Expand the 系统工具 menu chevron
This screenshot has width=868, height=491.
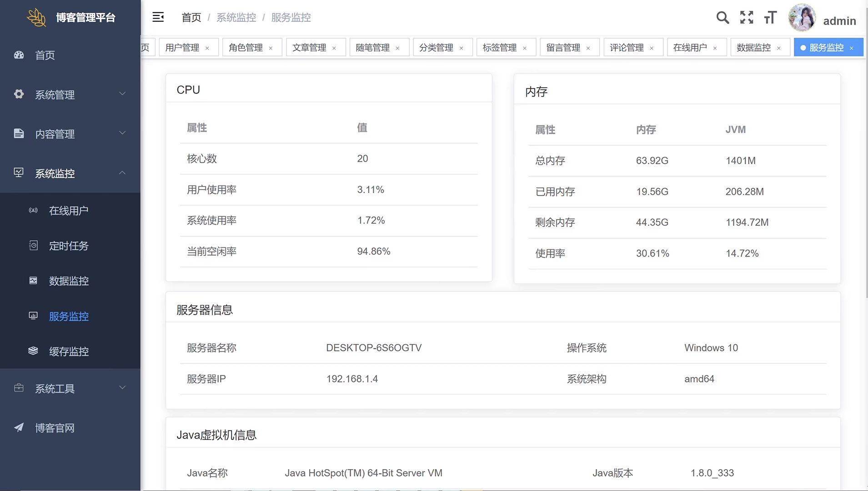point(122,387)
